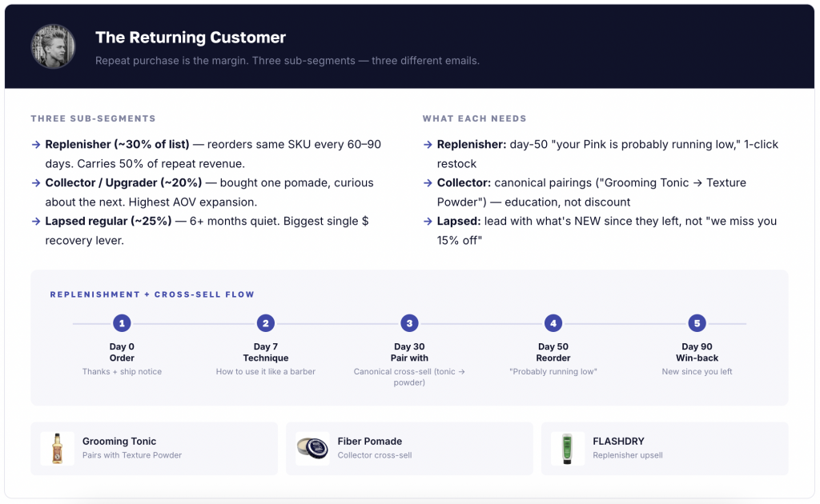The height and width of the screenshot is (504, 820).
Task: Click arrow bullet beside Lapsed regular
Action: point(36,222)
